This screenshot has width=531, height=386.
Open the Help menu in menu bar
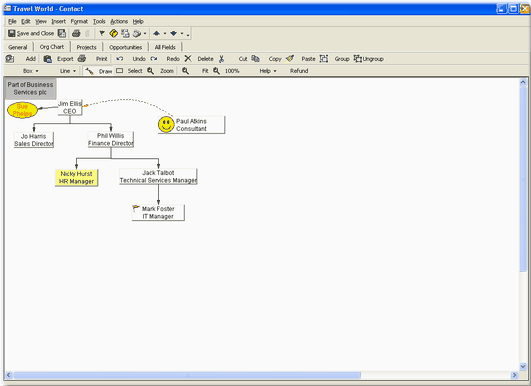[138, 22]
